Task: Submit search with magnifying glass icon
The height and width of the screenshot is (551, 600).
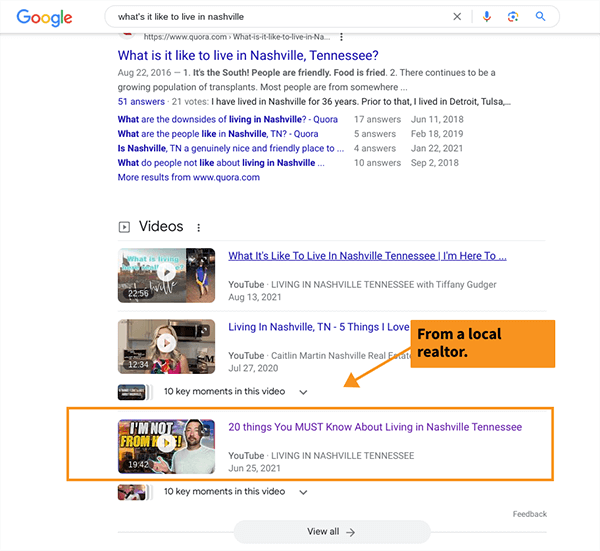Action: click(540, 16)
